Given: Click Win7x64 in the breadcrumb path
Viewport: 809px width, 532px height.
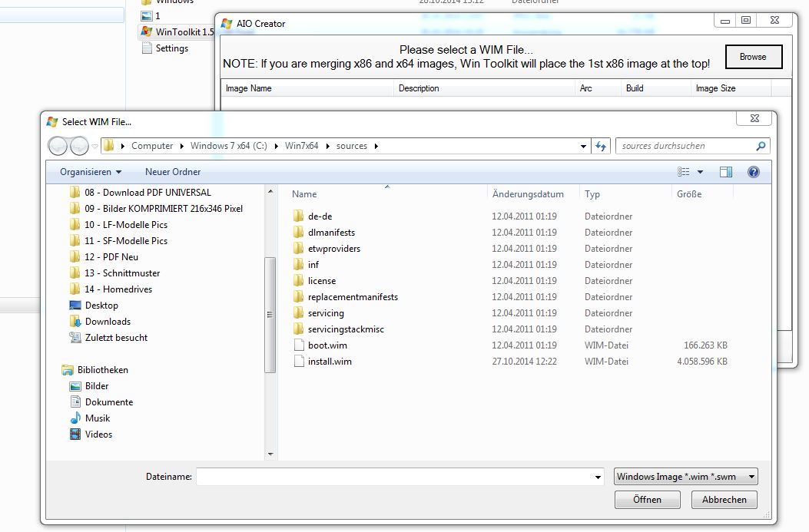Looking at the screenshot, I should pyautogui.click(x=301, y=146).
